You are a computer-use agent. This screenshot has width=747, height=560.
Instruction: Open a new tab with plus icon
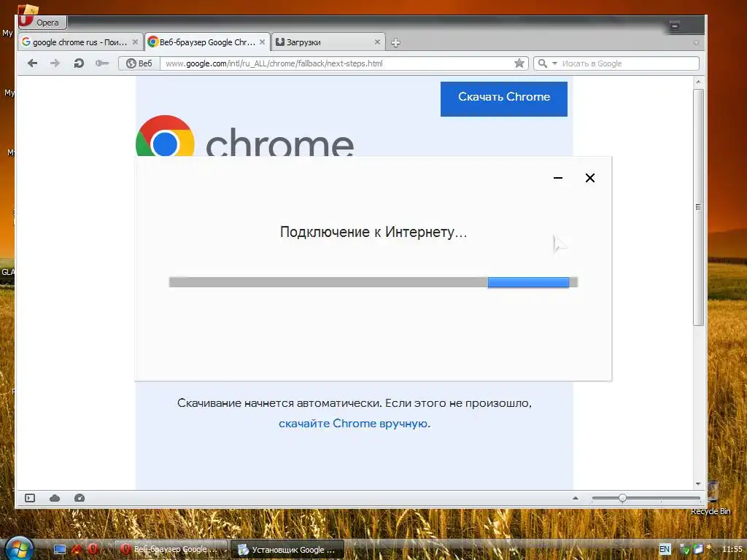395,43
